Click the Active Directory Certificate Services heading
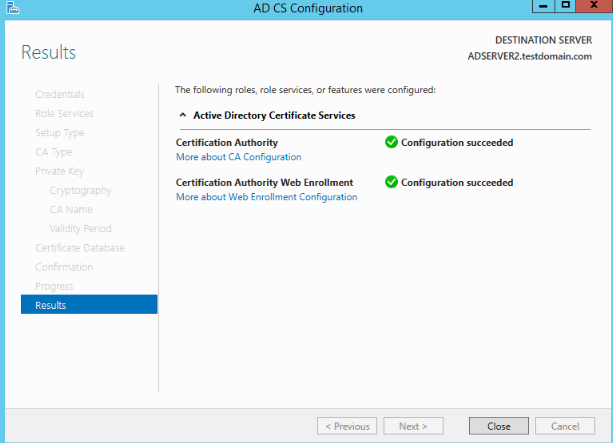Viewport: 613px width, 443px height. [274, 115]
